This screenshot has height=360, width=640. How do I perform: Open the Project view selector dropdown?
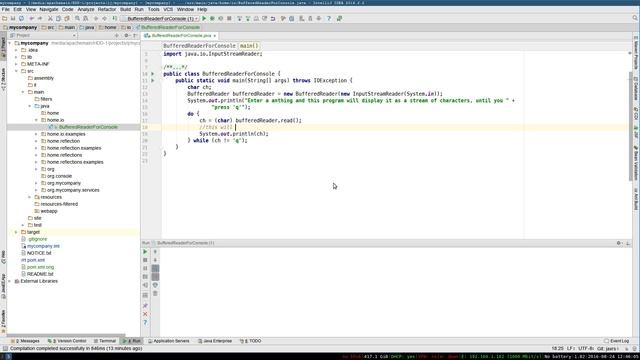[43, 36]
